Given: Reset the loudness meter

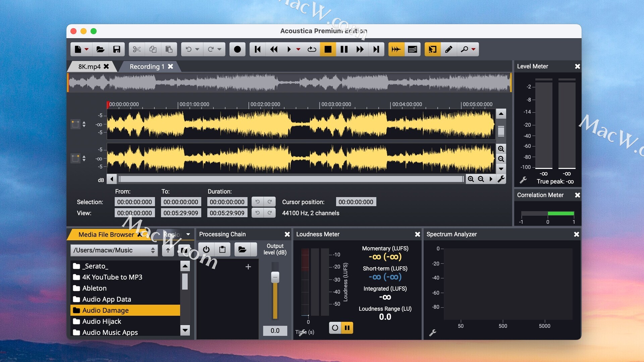Looking at the screenshot, I should 335,328.
